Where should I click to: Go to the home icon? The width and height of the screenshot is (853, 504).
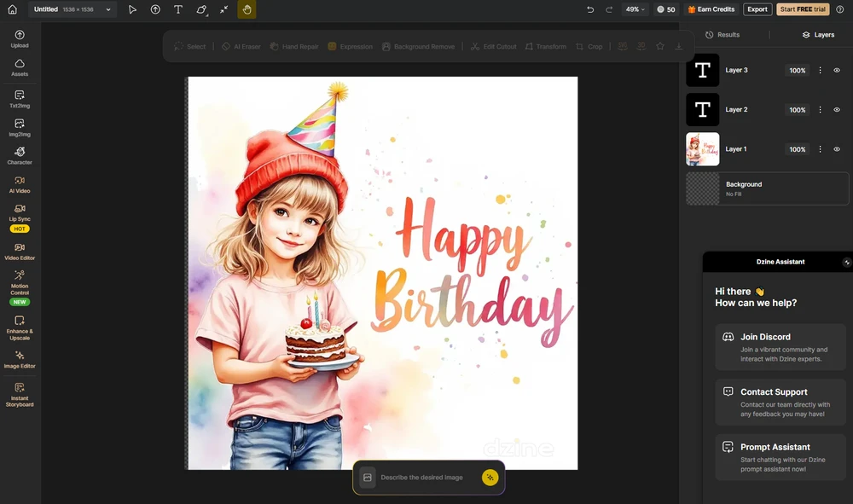click(12, 9)
